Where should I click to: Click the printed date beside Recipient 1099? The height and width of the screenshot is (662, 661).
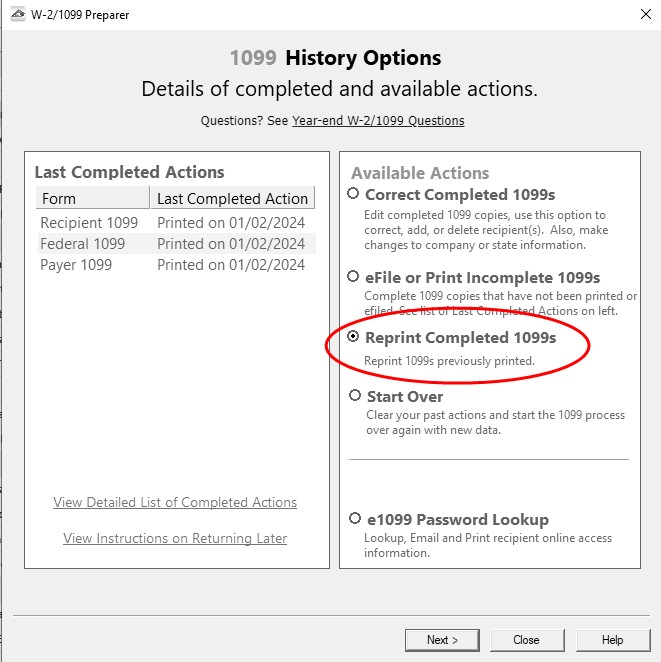pyautogui.click(x=231, y=222)
